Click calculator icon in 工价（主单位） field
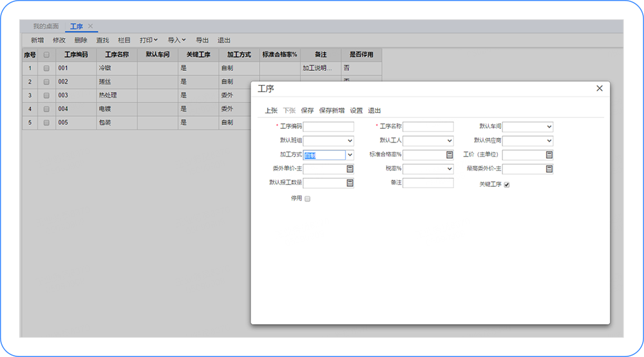Screen dimensions: 644x357 click(549, 155)
